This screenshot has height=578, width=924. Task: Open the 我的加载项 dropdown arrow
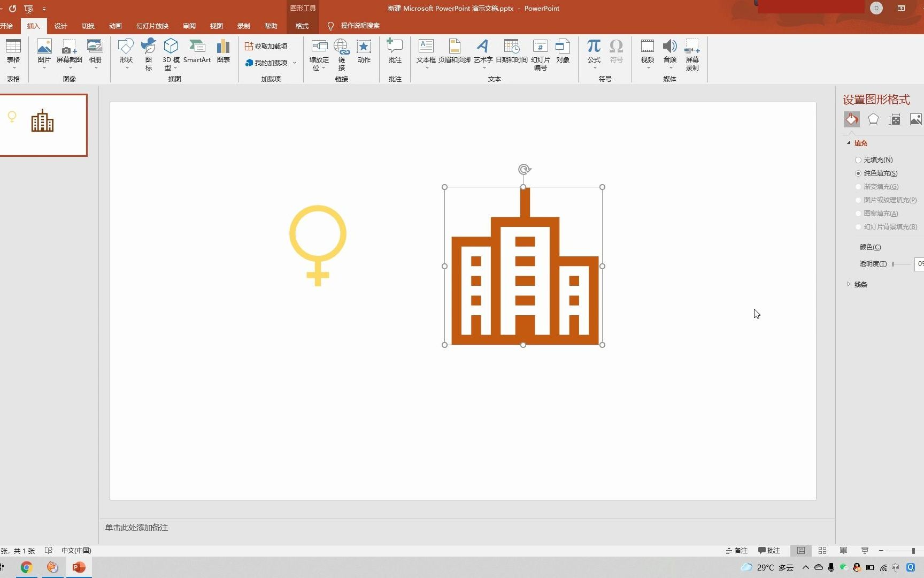(295, 63)
